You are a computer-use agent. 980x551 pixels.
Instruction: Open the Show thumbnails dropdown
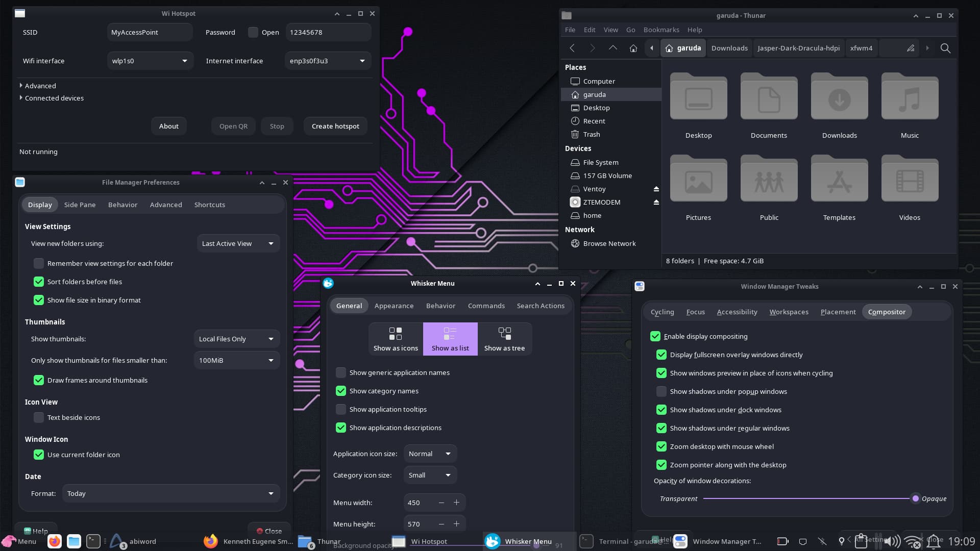click(237, 339)
